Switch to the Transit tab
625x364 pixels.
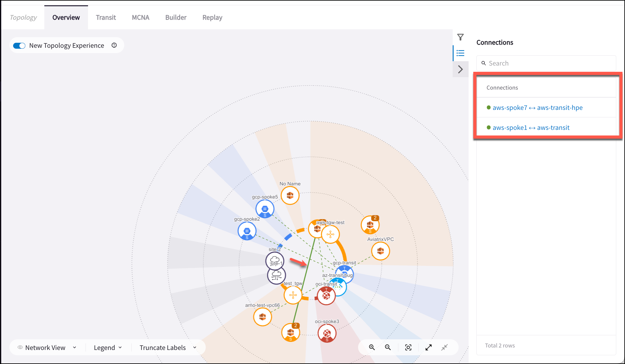(x=106, y=17)
